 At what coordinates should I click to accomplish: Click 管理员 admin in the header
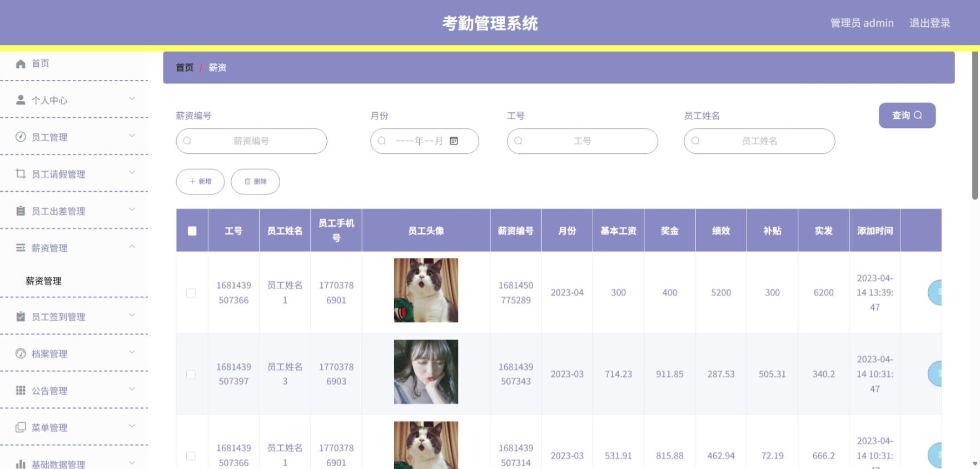click(x=862, y=23)
